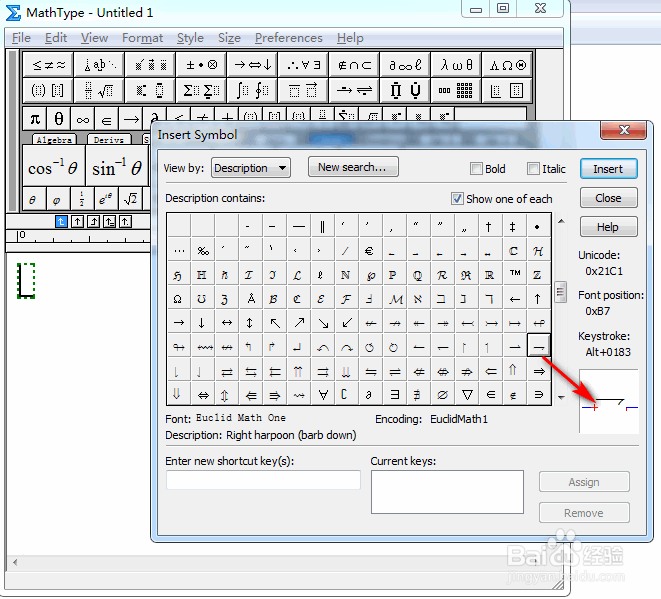Open the miscellaneous symbols palette (∂∞ℓ)

405,65
